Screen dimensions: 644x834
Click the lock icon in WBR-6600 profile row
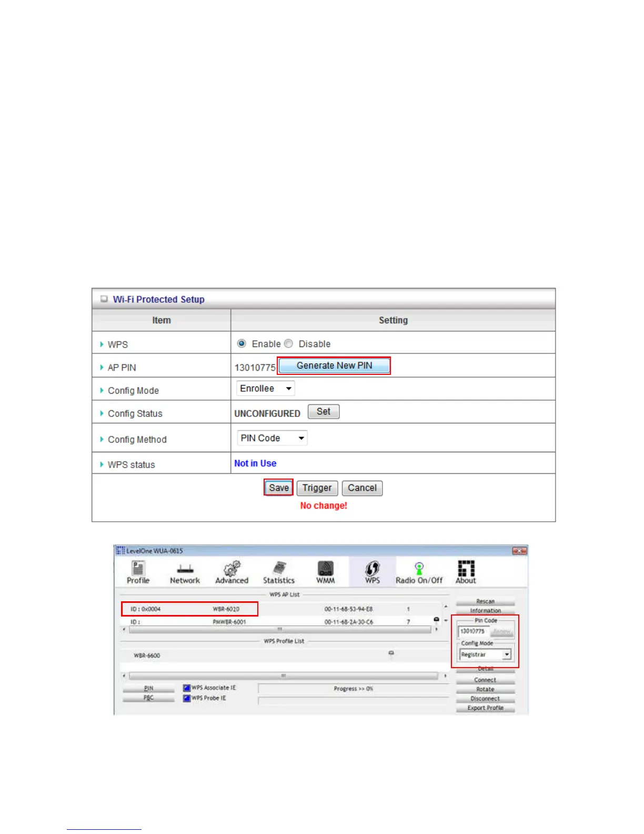coord(391,654)
